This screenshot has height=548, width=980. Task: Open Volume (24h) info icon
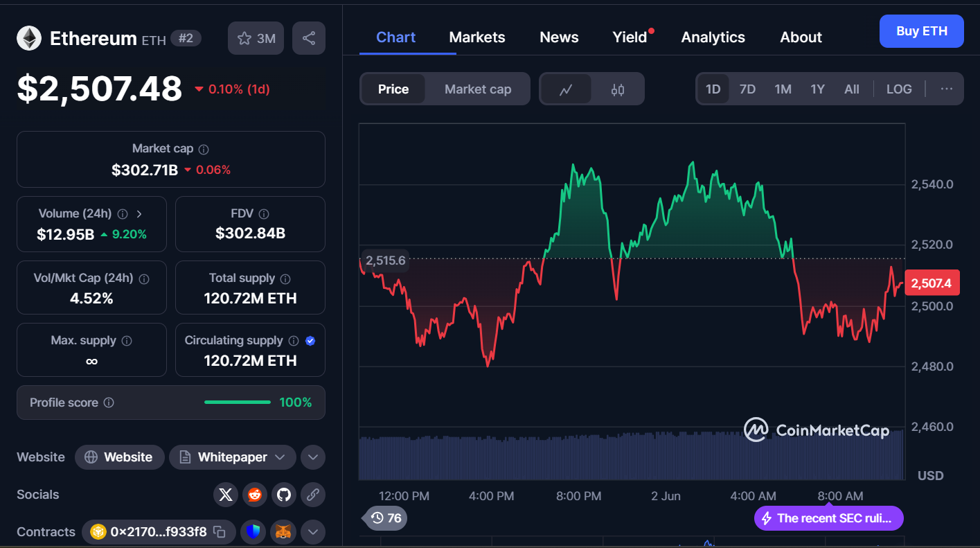pos(123,214)
